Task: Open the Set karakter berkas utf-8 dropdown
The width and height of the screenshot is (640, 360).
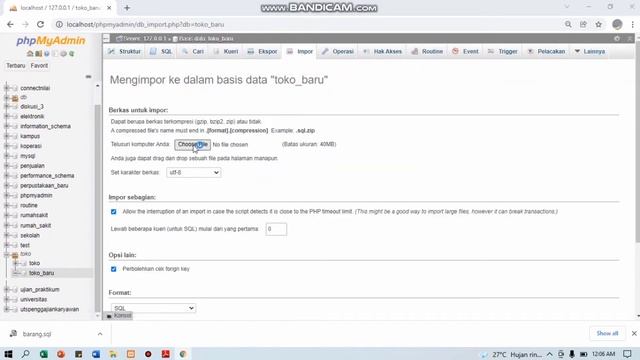Action: click(193, 173)
